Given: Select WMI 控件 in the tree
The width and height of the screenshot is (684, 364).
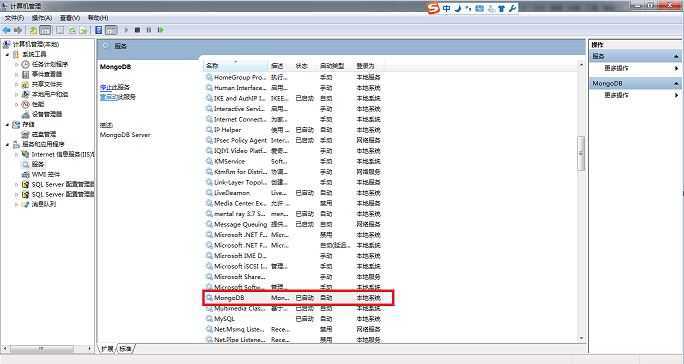Looking at the screenshot, I should click(x=41, y=174).
